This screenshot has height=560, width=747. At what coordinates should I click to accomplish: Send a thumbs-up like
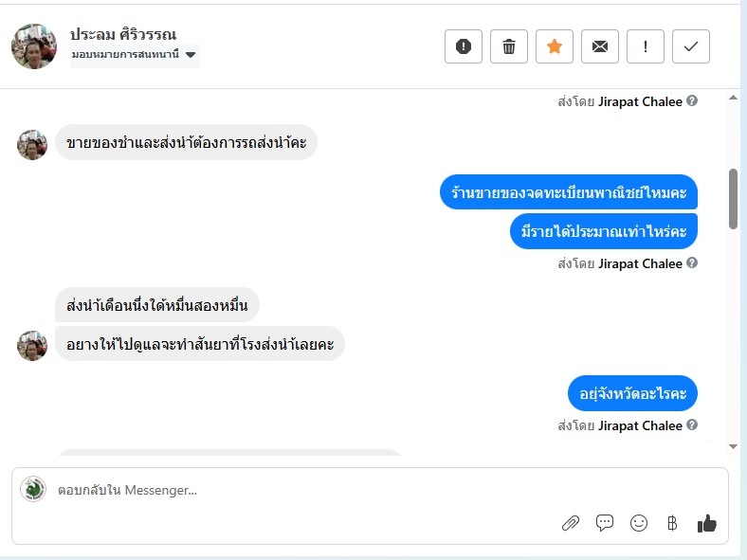[x=706, y=523]
